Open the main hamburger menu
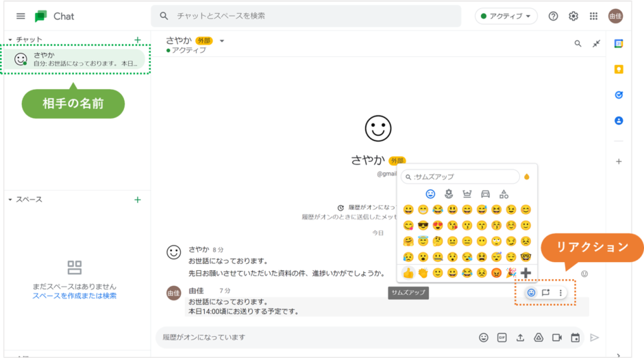This screenshot has height=358, width=644. (x=21, y=16)
